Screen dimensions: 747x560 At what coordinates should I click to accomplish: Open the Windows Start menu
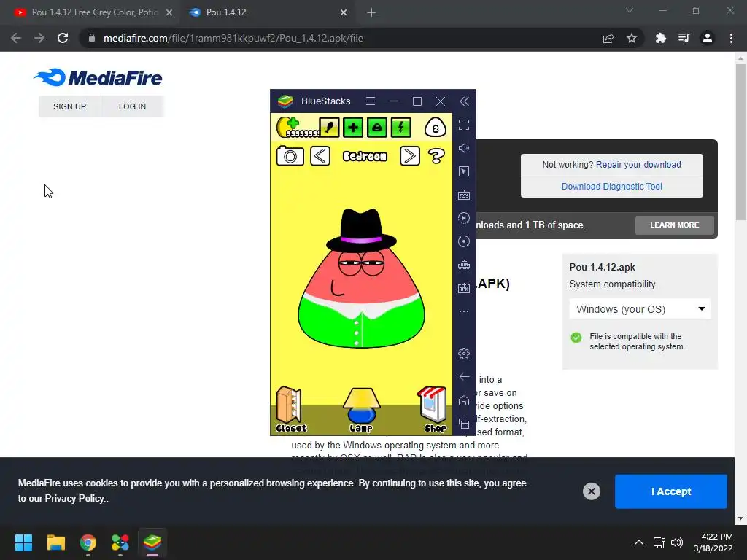(x=23, y=542)
